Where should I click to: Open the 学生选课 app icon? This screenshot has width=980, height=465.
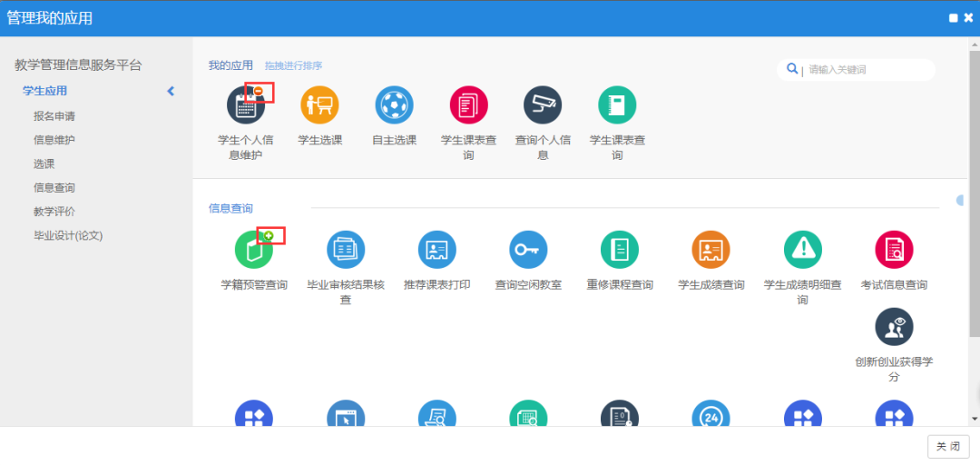point(319,105)
